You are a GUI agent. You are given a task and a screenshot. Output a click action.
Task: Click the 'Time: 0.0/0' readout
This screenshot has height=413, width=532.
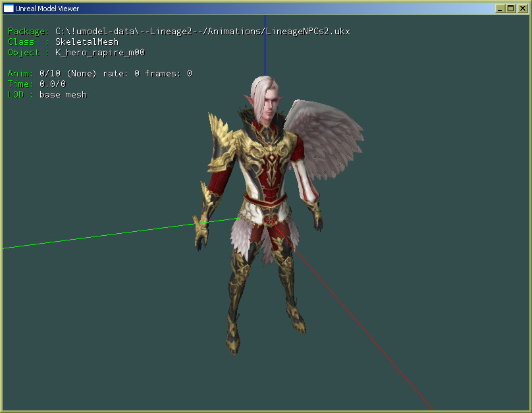pos(37,84)
